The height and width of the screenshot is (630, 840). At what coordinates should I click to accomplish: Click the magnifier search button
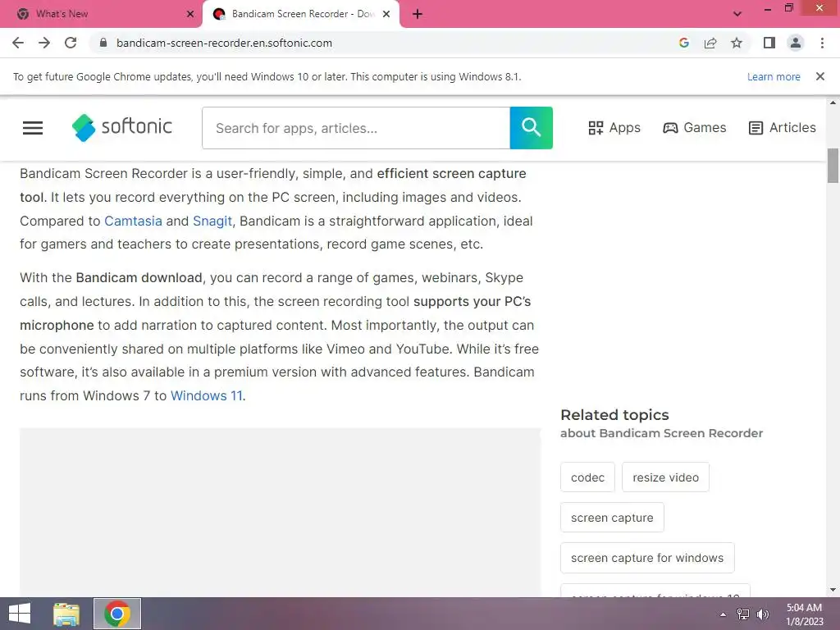(531, 128)
